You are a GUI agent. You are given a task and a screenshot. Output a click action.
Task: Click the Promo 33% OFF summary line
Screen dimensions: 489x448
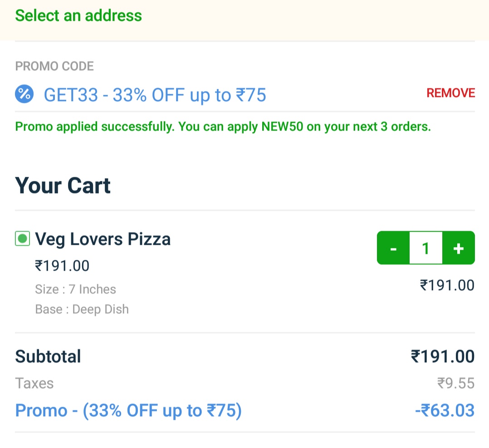(128, 411)
